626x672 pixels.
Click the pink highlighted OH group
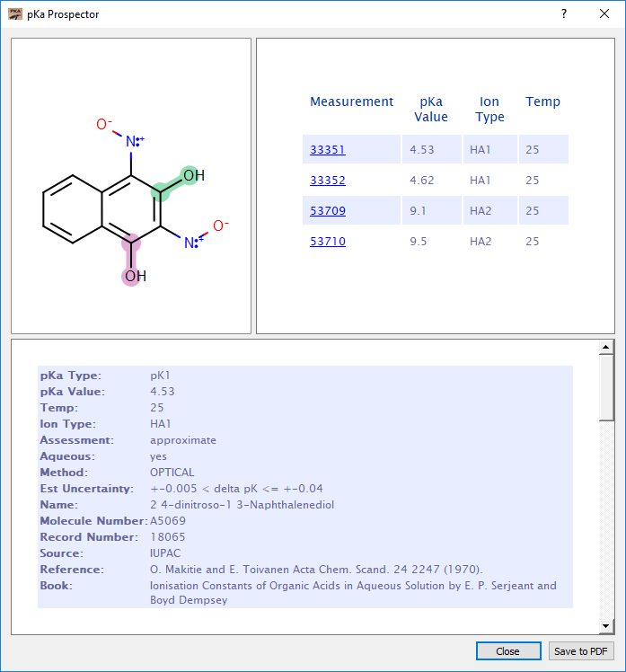134,275
